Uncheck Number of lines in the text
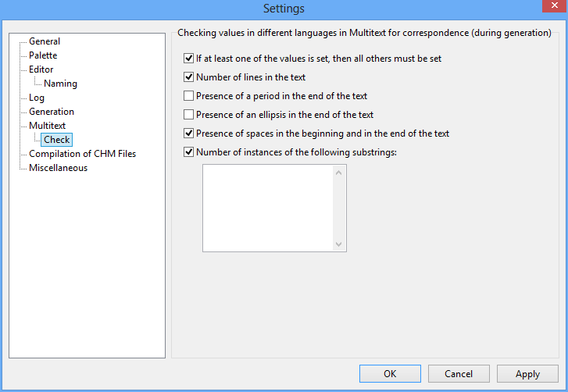This screenshot has height=392, width=568. pos(189,77)
